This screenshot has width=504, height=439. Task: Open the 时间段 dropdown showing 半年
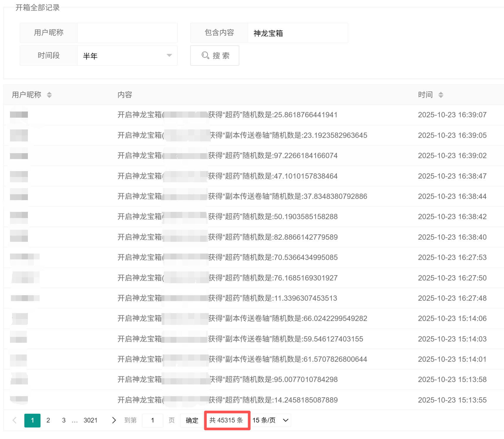click(127, 55)
